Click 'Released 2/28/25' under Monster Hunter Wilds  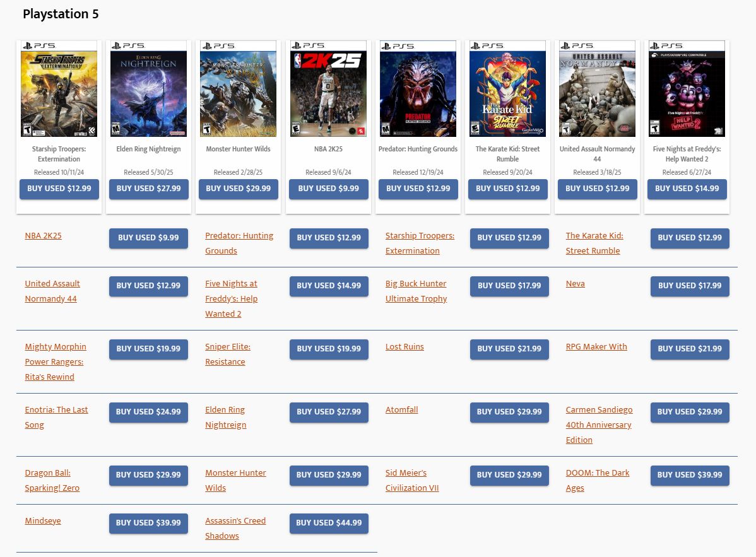(238, 172)
